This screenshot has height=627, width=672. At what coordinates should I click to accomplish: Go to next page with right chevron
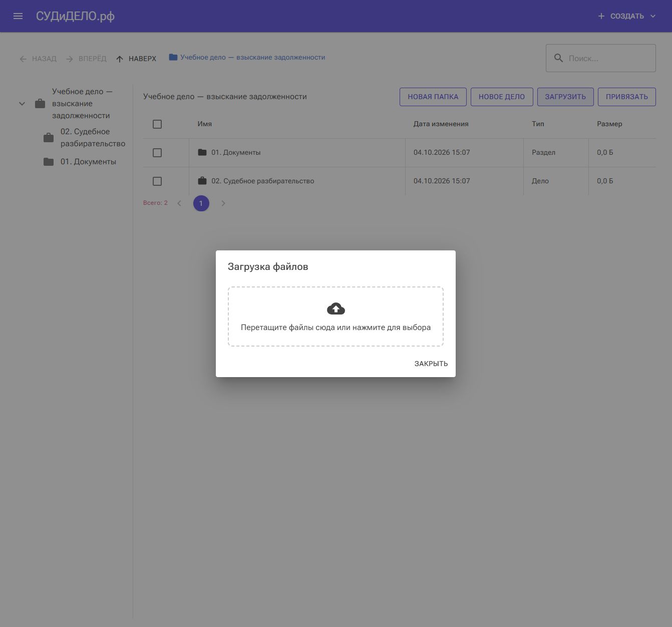(x=223, y=203)
